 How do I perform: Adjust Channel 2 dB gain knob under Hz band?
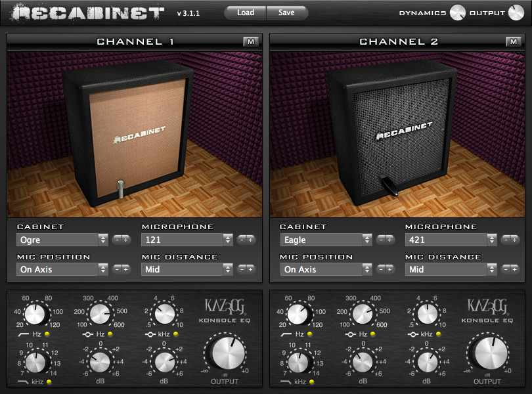[363, 362]
